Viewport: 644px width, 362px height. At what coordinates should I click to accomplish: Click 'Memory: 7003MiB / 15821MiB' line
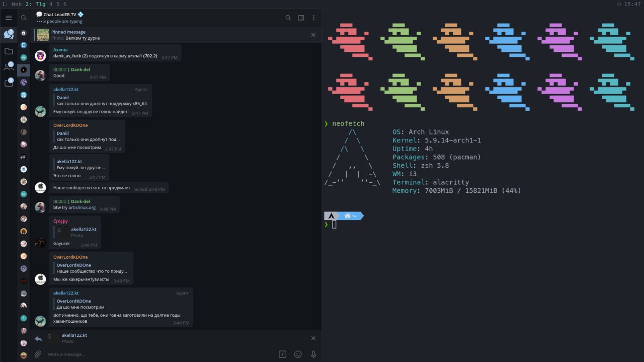(457, 191)
